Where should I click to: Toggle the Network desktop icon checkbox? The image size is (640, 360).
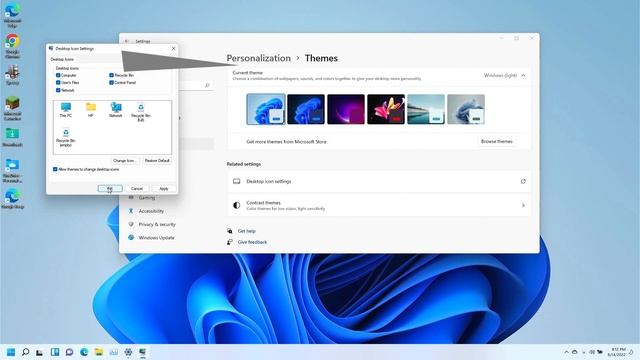point(58,90)
